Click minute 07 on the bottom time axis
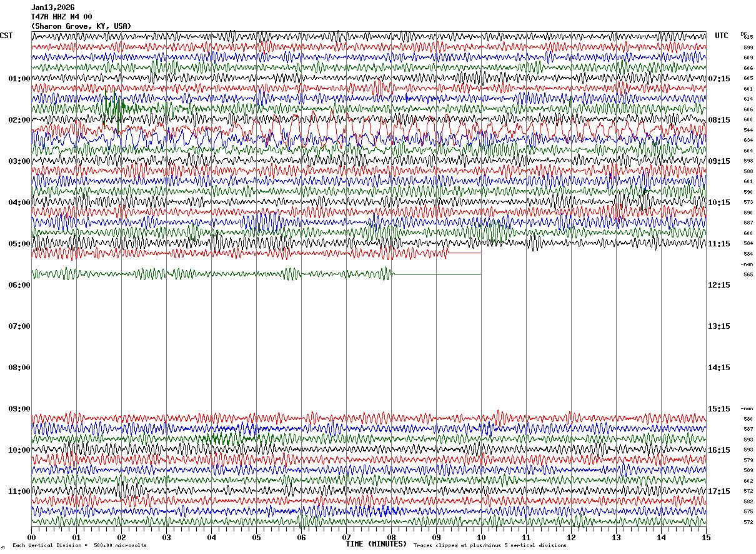Image resolution: width=756 pixels, height=554 pixels. tap(346, 538)
